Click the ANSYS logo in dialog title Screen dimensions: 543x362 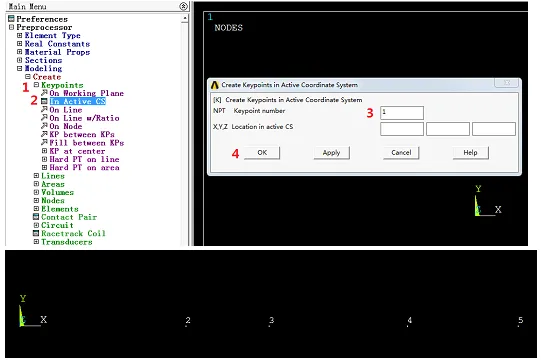click(215, 85)
